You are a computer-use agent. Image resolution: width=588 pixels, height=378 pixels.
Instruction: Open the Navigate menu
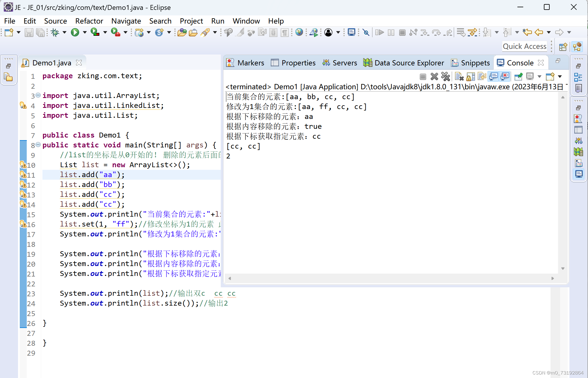126,21
